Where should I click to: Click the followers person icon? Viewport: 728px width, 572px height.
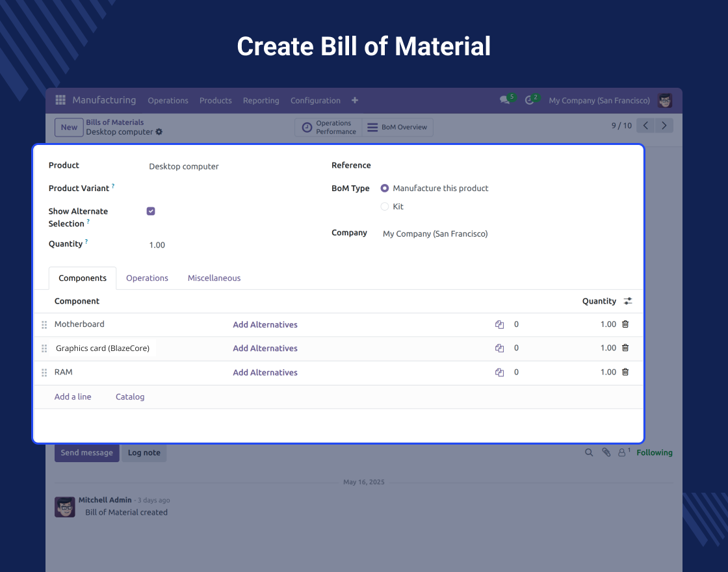coord(623,452)
